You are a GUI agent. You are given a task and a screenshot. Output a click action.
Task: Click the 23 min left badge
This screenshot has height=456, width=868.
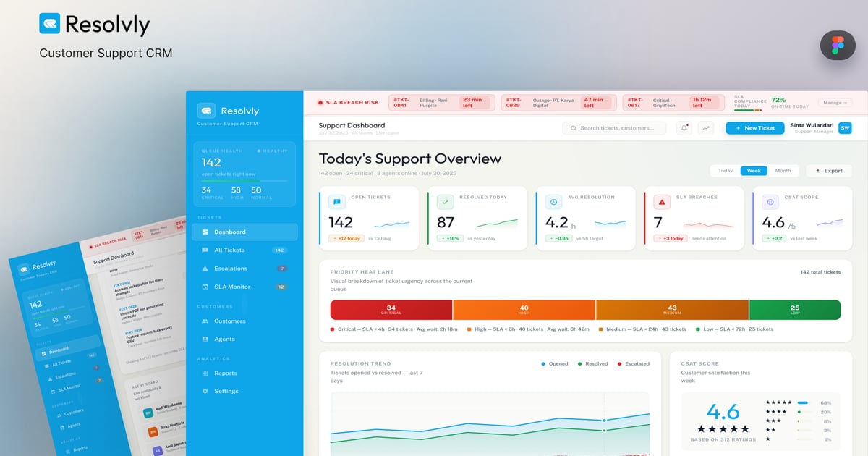(475, 103)
